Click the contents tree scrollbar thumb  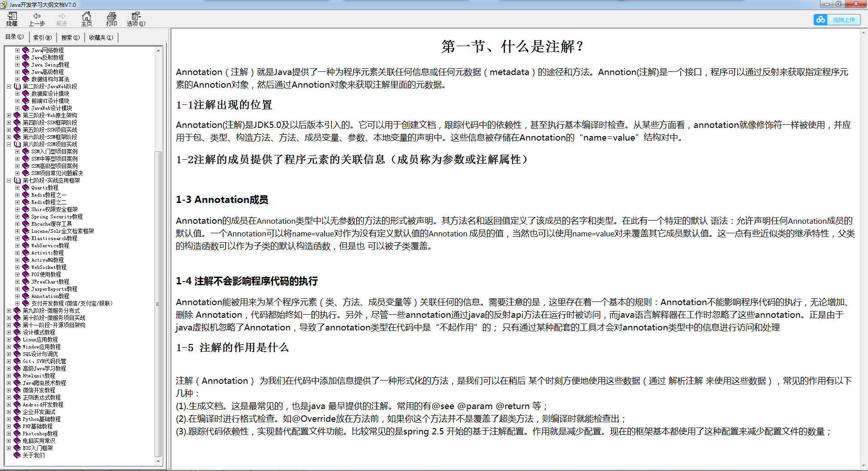(x=158, y=304)
